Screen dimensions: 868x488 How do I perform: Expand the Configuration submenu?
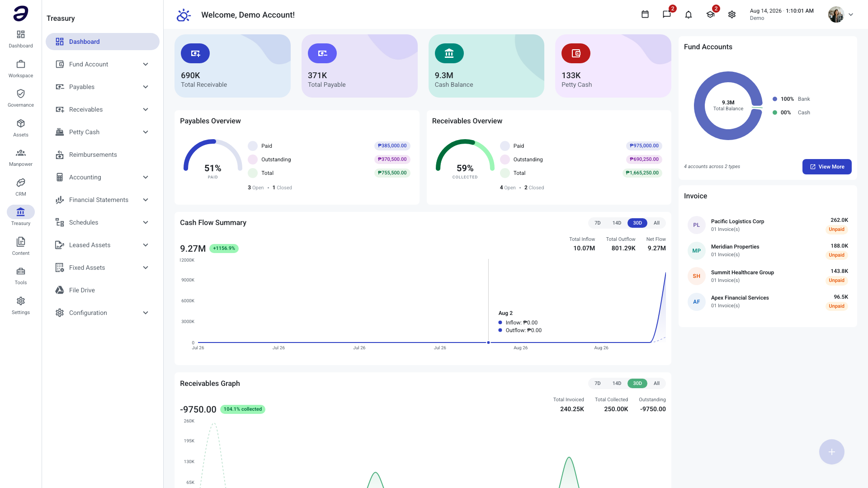(146, 313)
